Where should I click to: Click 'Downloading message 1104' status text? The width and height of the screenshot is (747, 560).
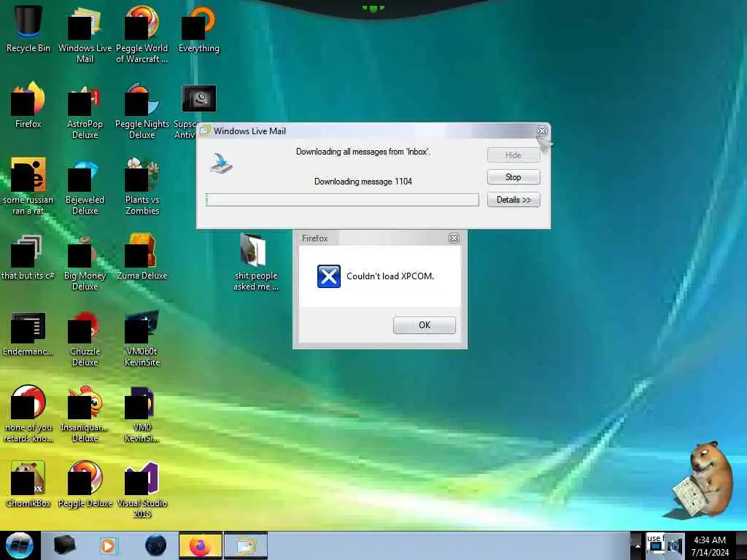coord(363,182)
